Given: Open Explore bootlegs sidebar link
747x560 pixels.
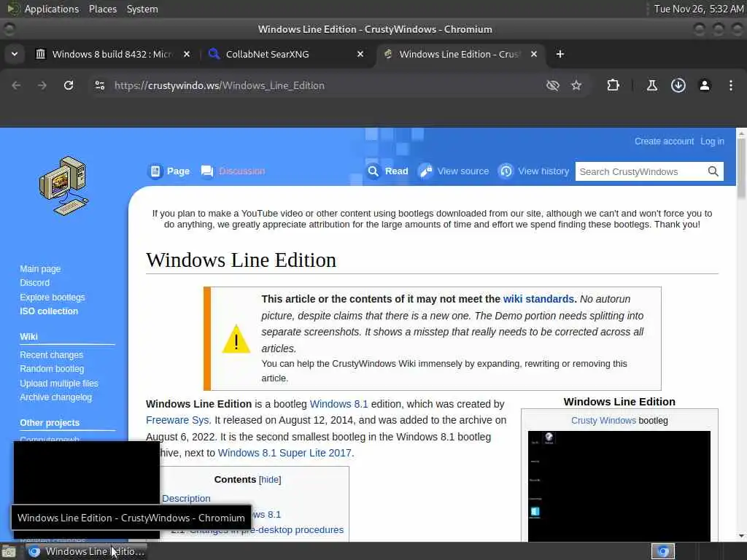Looking at the screenshot, I should 53,297.
